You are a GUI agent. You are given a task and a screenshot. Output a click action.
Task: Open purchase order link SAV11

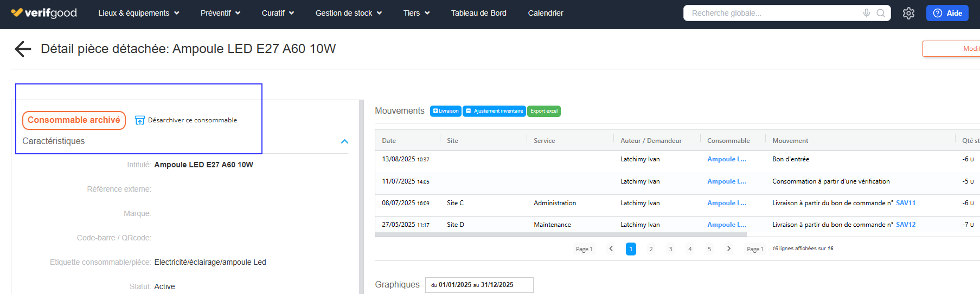click(905, 203)
